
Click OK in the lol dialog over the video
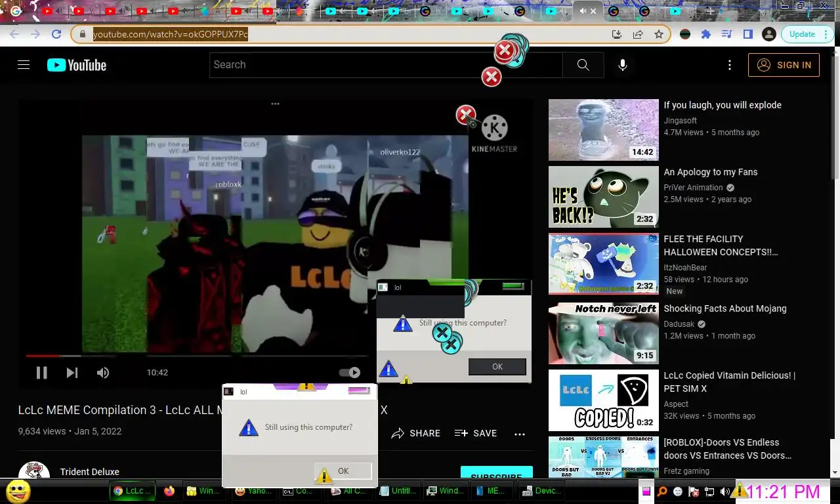point(497,367)
